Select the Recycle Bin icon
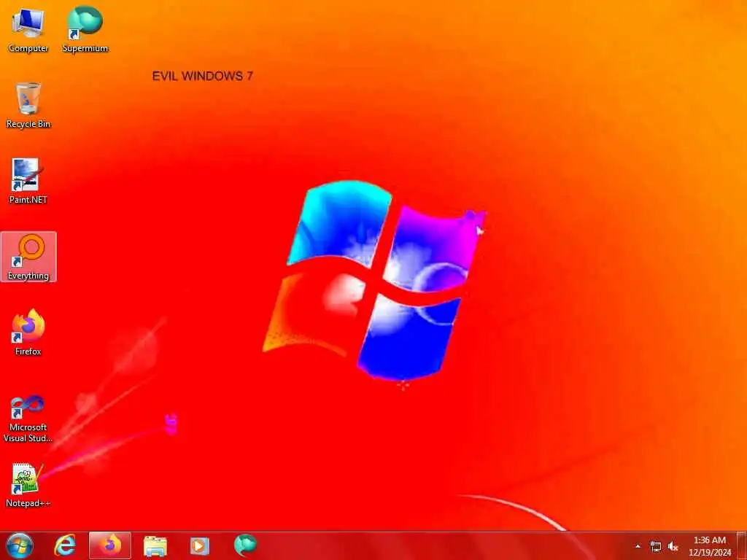This screenshot has height=560, width=747. (28, 105)
